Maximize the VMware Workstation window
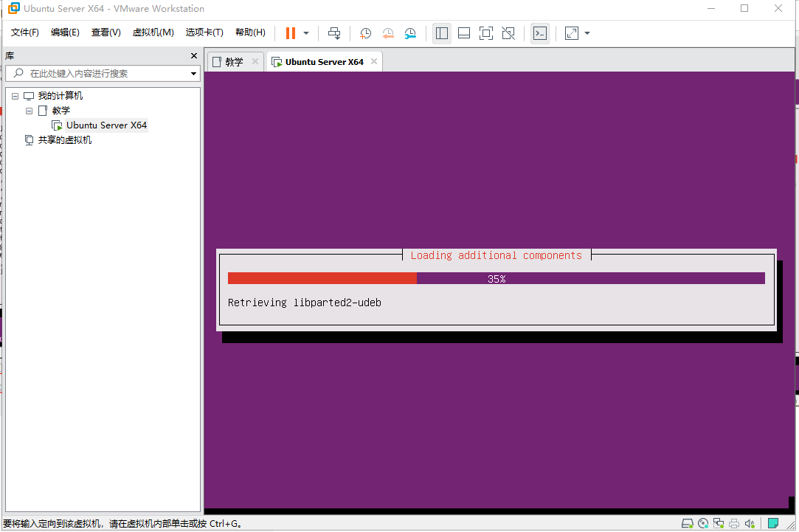Viewport: 799px width, 532px height. [x=744, y=8]
